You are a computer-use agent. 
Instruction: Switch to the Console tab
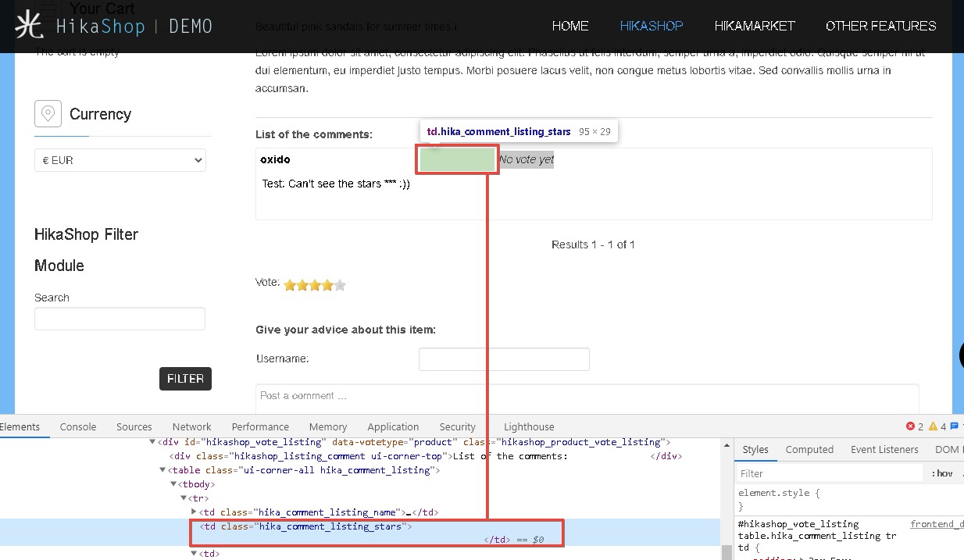coord(78,426)
